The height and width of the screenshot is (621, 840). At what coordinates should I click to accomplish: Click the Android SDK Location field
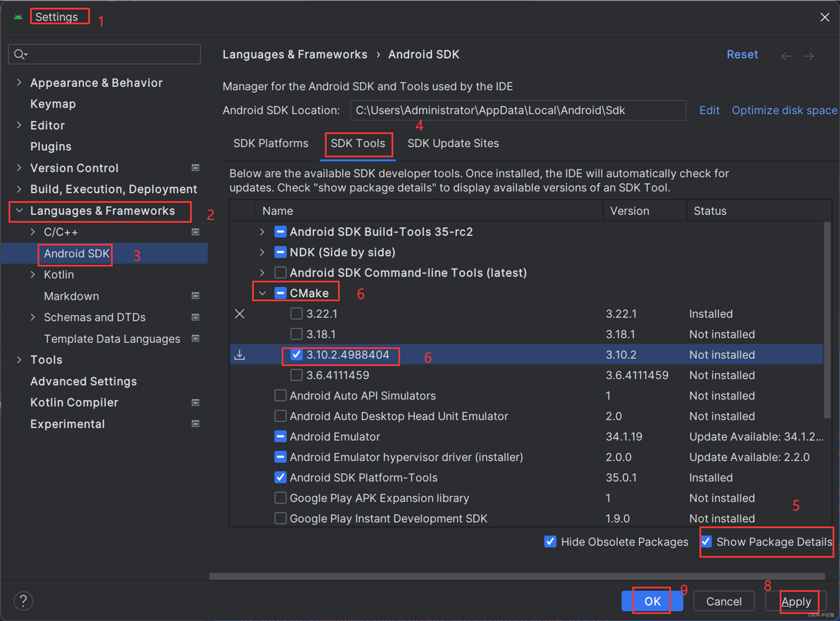pos(518,110)
